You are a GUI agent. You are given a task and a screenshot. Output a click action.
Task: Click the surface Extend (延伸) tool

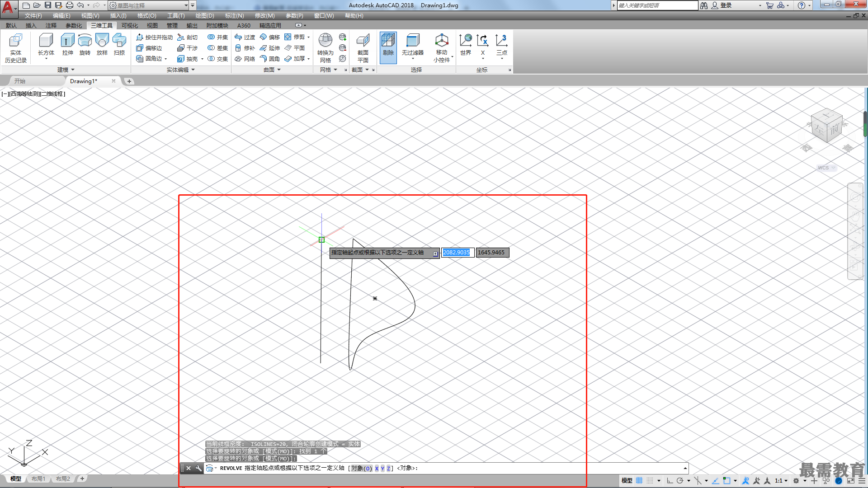coord(270,48)
